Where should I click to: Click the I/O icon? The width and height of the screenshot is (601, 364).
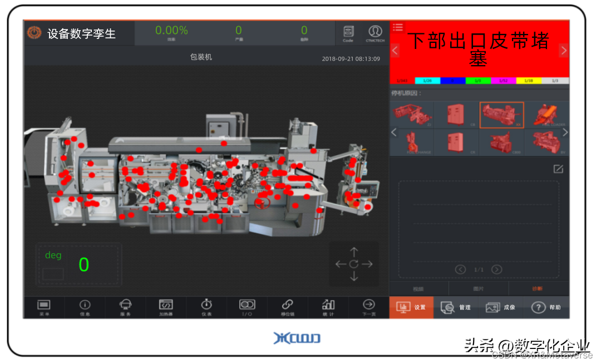247,307
